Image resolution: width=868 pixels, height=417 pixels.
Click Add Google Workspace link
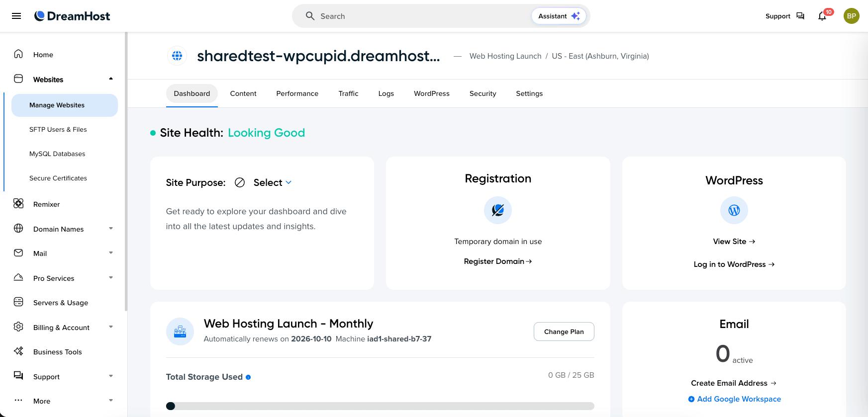(x=734, y=399)
